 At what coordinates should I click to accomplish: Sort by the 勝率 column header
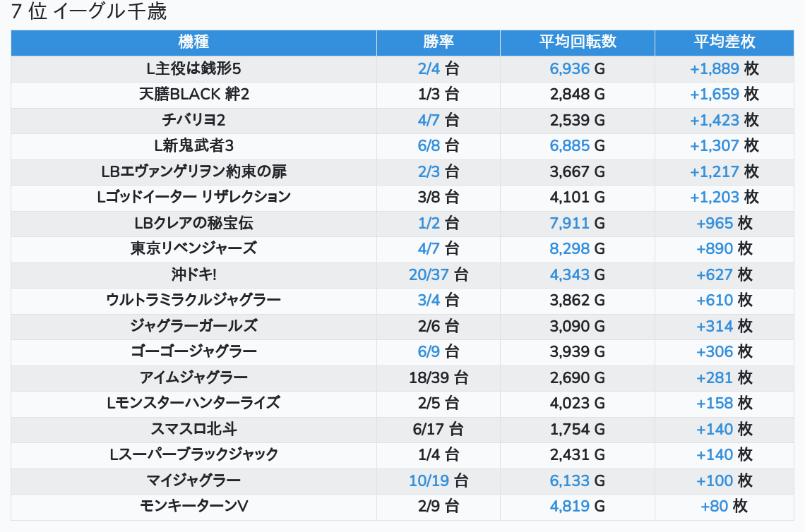(439, 42)
